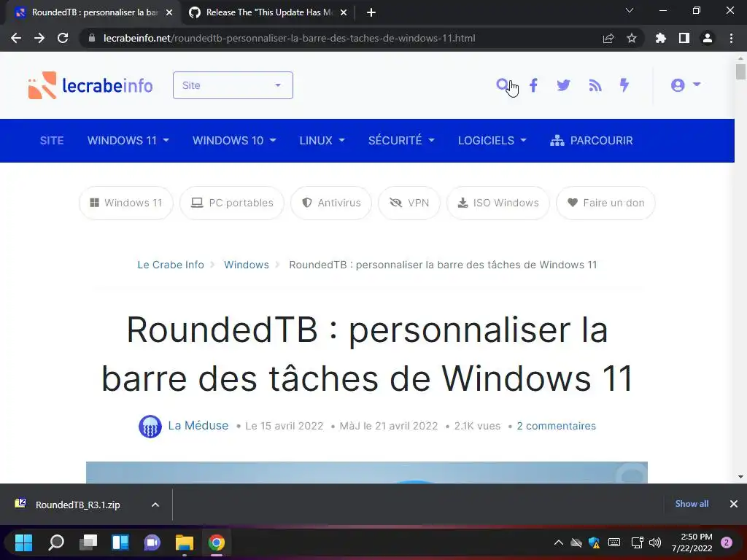Bookmark this page with star icon
Viewport: 747px width, 560px height.
(x=632, y=38)
